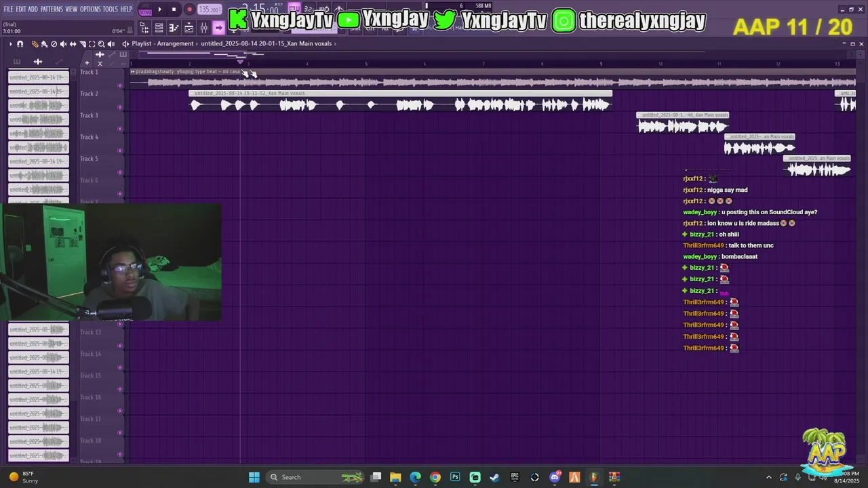Select the Zoom magnifier tool
This screenshot has height=488, width=868.
101,43
